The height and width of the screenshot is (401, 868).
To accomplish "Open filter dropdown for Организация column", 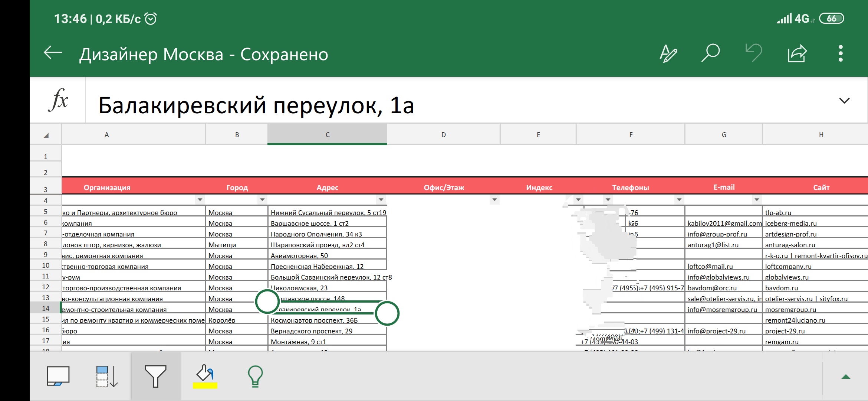I will point(200,200).
